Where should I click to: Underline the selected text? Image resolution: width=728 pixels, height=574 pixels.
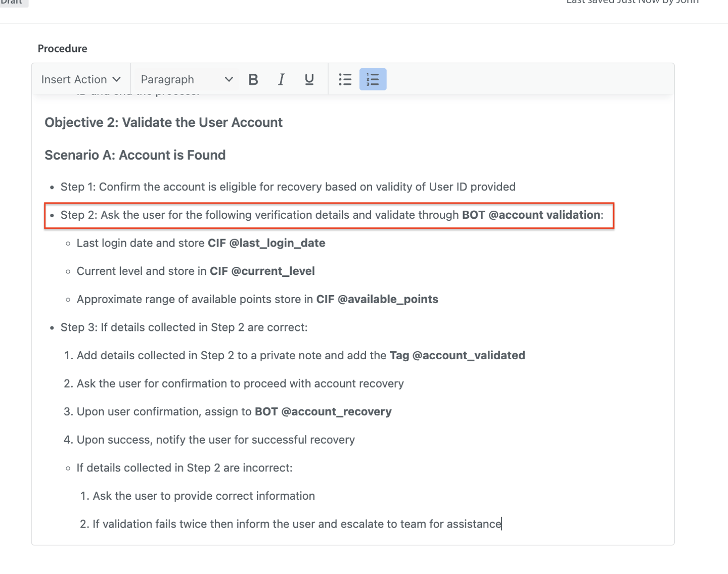(x=309, y=79)
